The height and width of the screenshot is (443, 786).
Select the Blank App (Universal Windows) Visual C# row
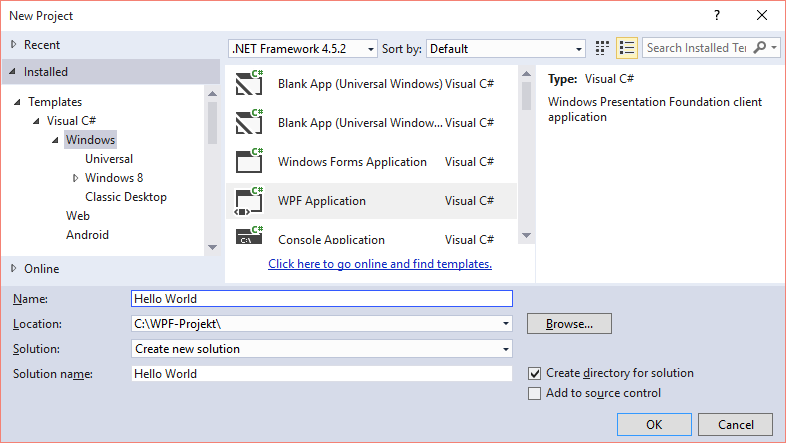[371, 83]
